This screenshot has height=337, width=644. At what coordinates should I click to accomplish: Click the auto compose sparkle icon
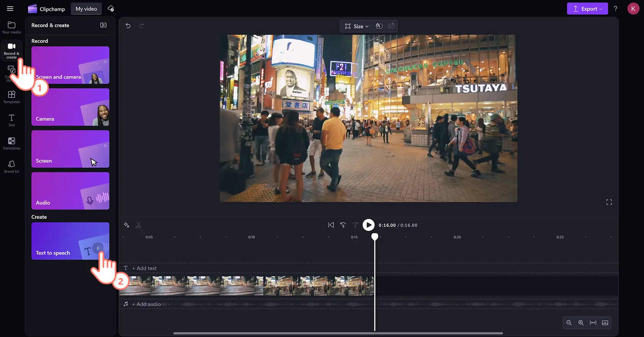point(127,225)
